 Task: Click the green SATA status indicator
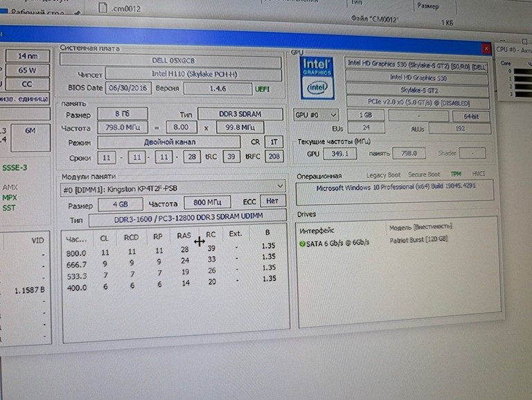tap(302, 244)
